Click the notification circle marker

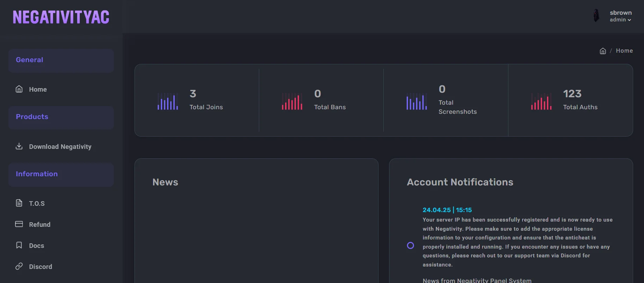tap(410, 245)
